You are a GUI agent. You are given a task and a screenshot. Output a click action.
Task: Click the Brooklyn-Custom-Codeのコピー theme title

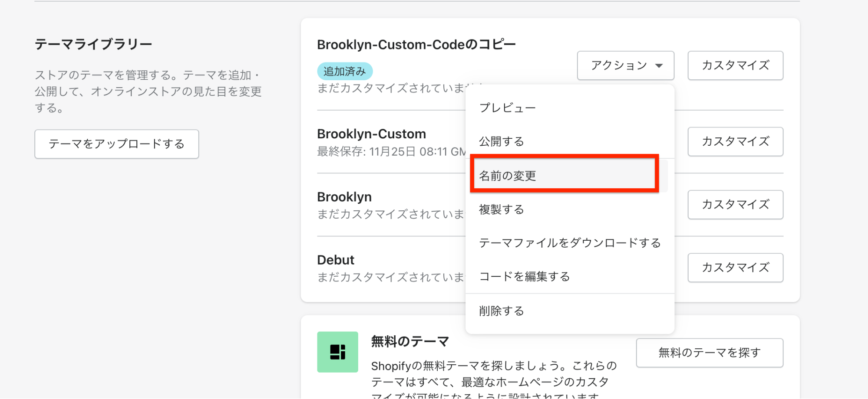pyautogui.click(x=416, y=45)
